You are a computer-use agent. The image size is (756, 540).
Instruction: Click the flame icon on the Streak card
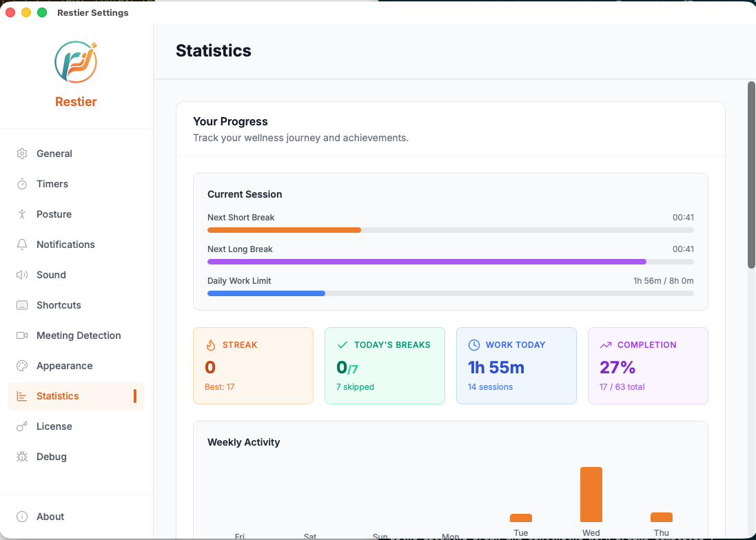(x=210, y=344)
